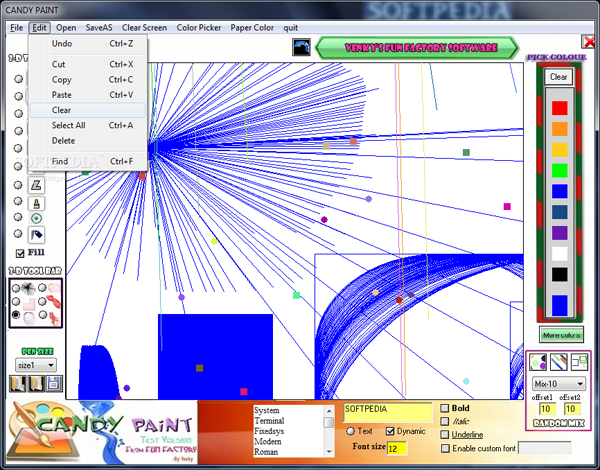The height and width of the screenshot is (470, 600).
Task: Select radio button next to paint bucket tool
Action: pos(18,233)
